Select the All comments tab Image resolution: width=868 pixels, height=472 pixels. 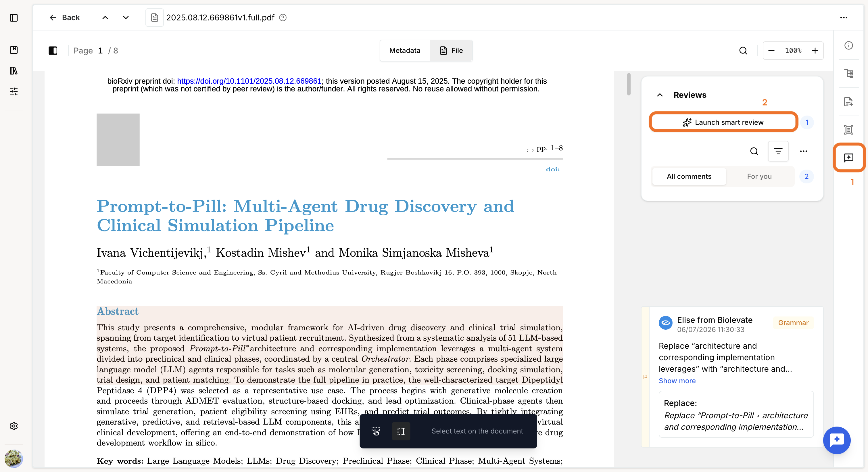pyautogui.click(x=689, y=176)
